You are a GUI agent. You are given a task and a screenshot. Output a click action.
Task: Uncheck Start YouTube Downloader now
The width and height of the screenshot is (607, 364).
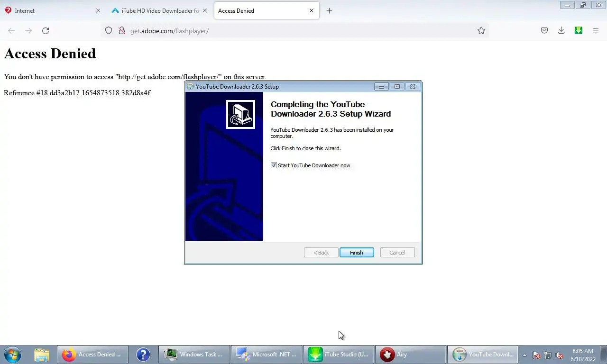(274, 165)
